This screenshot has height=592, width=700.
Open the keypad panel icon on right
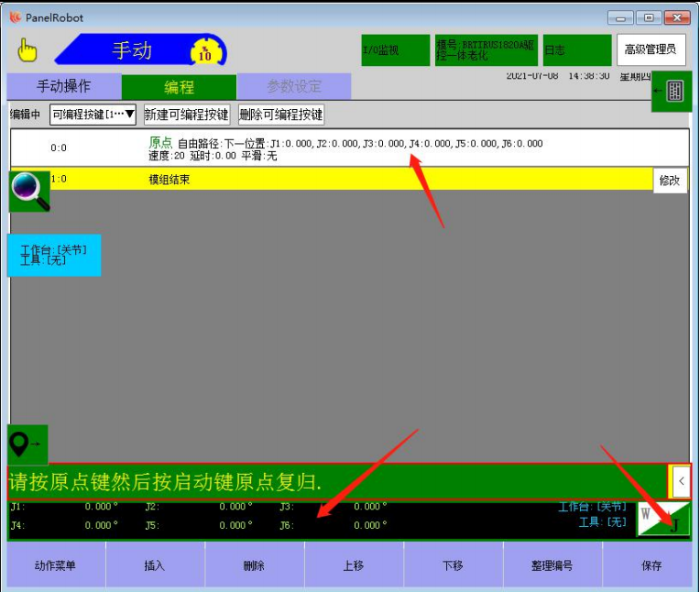[x=672, y=91]
